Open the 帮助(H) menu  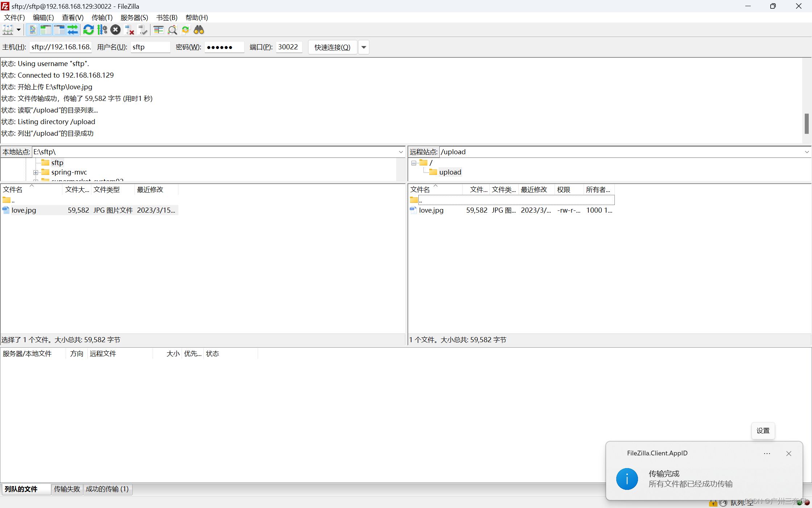click(x=197, y=17)
